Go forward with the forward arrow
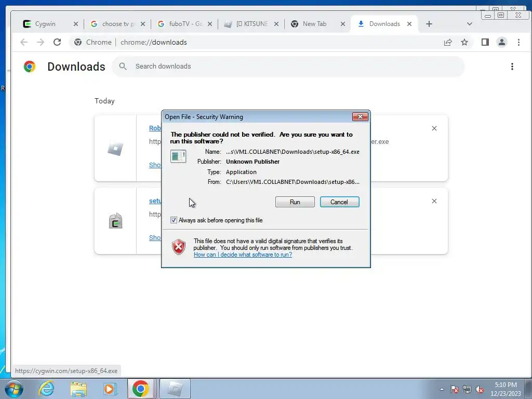The height and width of the screenshot is (399, 532). (41, 42)
